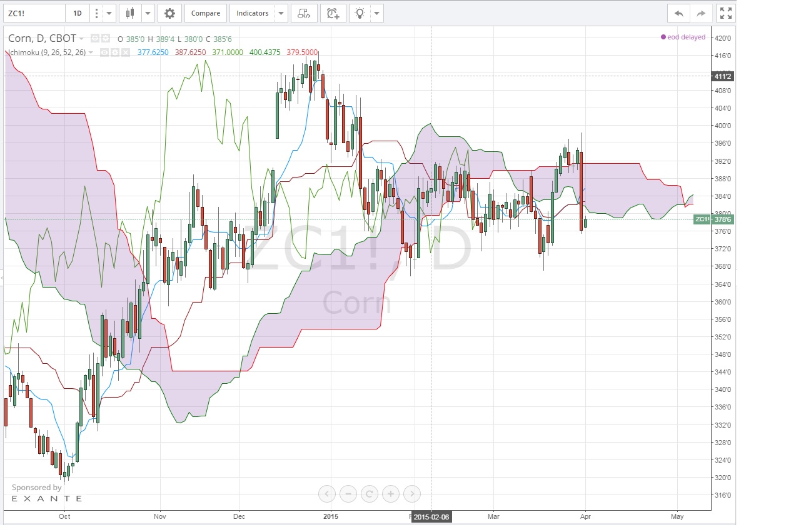This screenshot has width=786, height=532.
Task: Open the Indicators menu
Action: coord(252,13)
